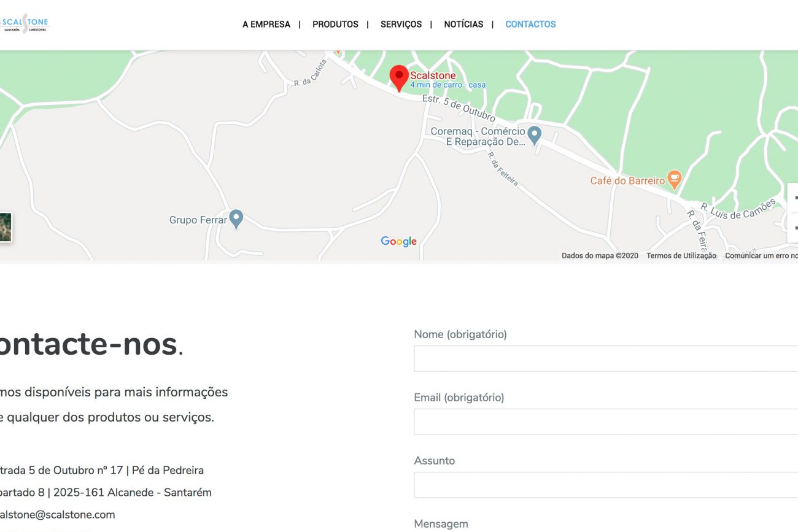The image size is (798, 532).
Task: Click the Google logo on the map
Action: 398,241
